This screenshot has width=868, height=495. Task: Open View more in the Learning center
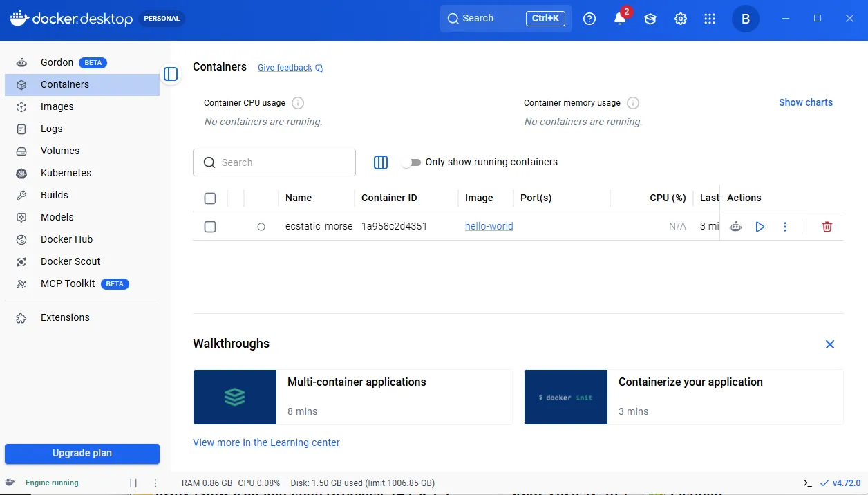266,442
